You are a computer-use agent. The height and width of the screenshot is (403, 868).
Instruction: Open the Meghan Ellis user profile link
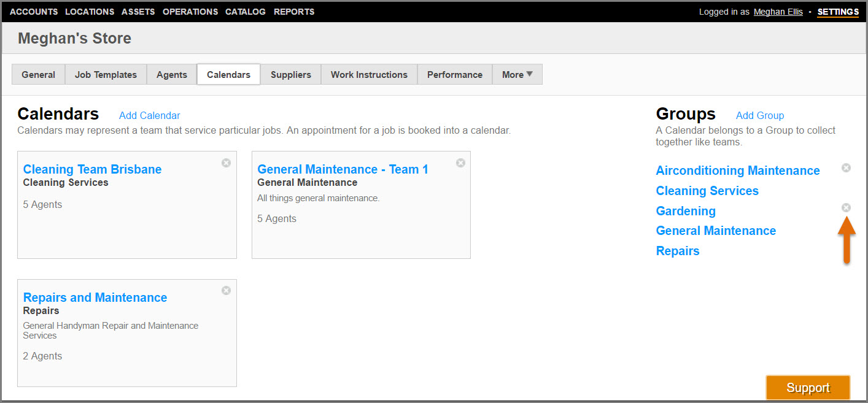click(x=778, y=12)
